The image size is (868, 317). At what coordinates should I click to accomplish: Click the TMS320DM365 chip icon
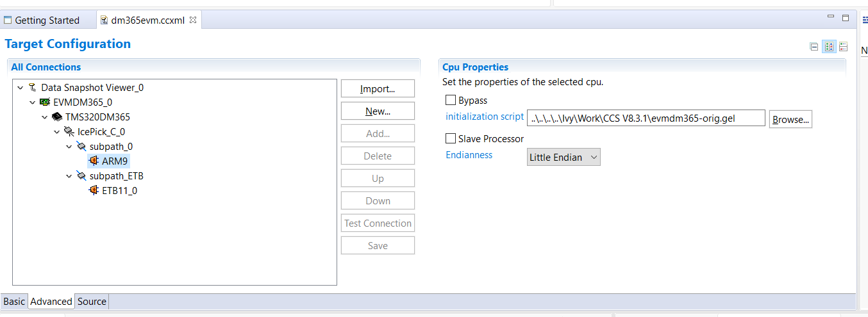tap(57, 117)
